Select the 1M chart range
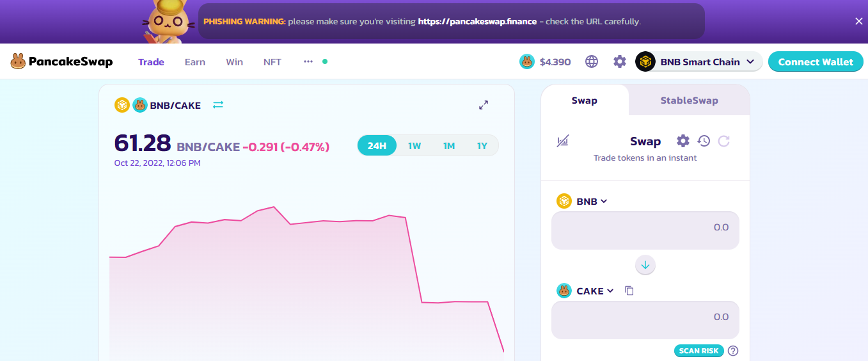 pos(449,146)
